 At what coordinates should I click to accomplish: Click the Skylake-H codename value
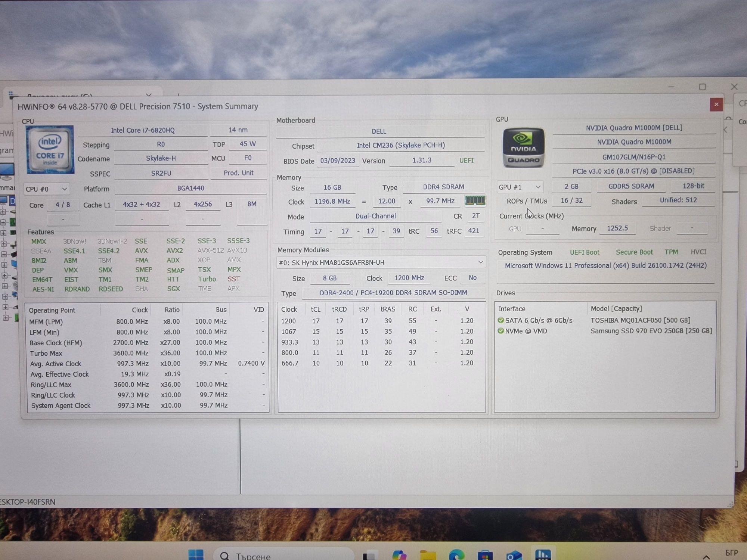tap(161, 158)
